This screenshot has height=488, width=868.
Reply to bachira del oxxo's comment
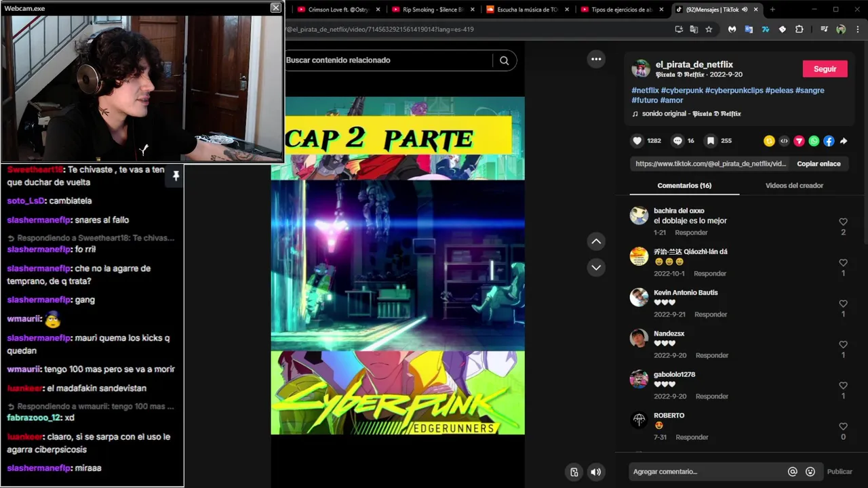tap(691, 232)
